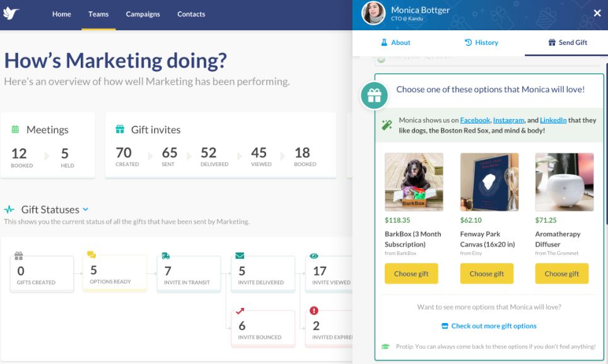Click the Invite Delivered envelope icon
This screenshot has height=364, width=608.
[240, 256]
